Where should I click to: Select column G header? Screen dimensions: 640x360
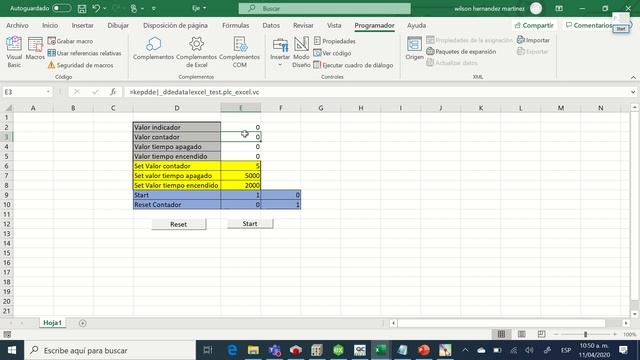tap(320, 108)
